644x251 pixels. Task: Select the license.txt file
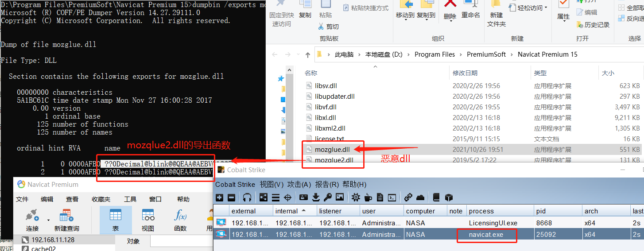pos(330,139)
